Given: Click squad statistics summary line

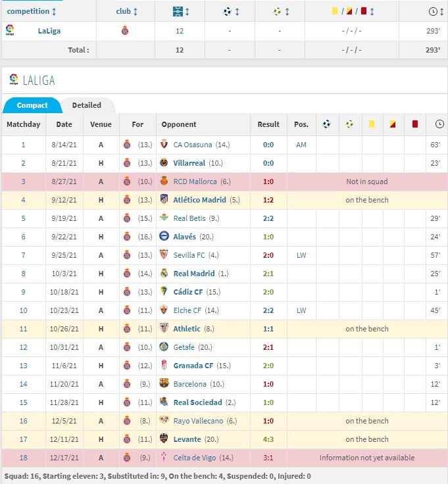Looking at the screenshot, I should point(157,476).
